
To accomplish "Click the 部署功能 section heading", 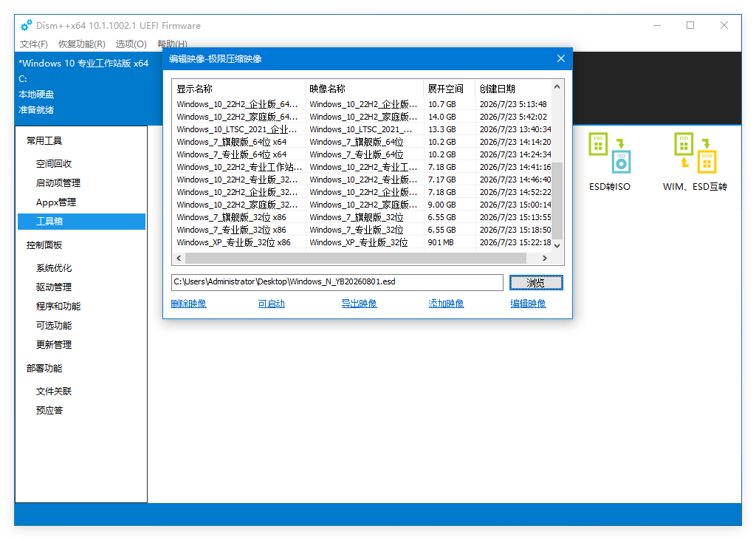I will tap(44, 369).
